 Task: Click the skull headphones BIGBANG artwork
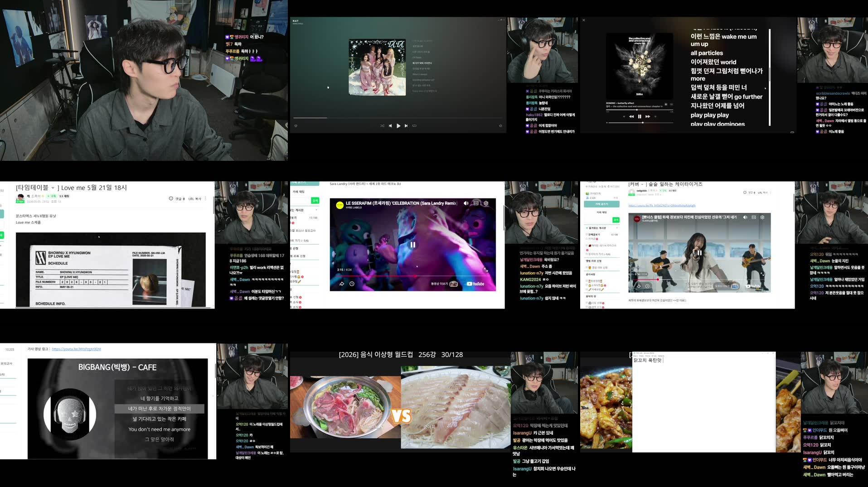point(70,414)
